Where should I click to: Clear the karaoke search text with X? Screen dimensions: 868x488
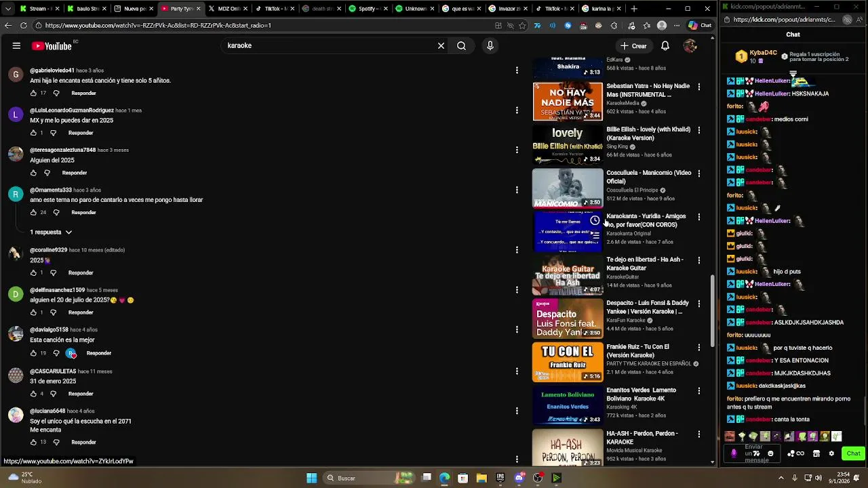[x=441, y=45]
